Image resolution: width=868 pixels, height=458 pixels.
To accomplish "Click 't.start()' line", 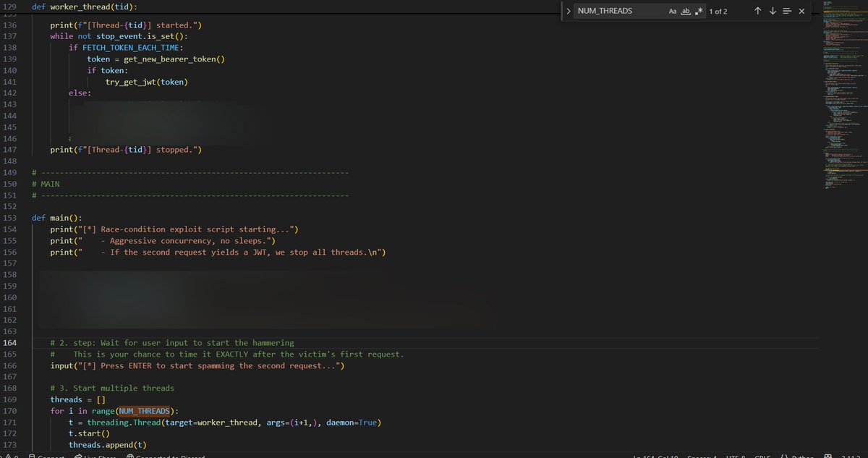I will (x=90, y=433).
